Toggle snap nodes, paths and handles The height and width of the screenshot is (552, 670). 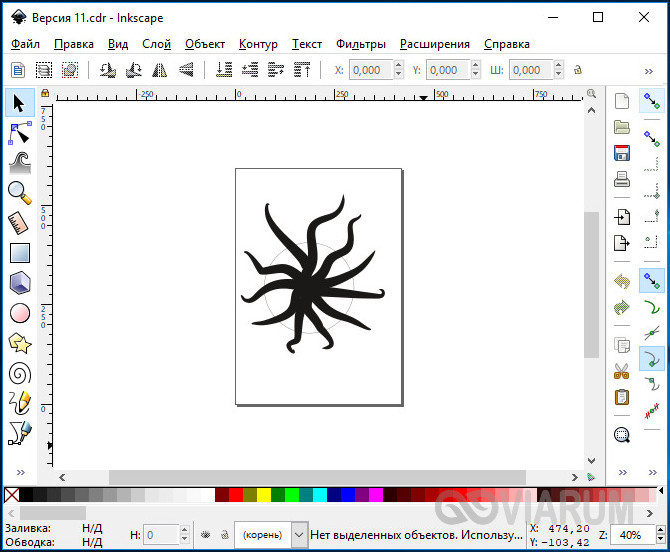pyautogui.click(x=652, y=280)
